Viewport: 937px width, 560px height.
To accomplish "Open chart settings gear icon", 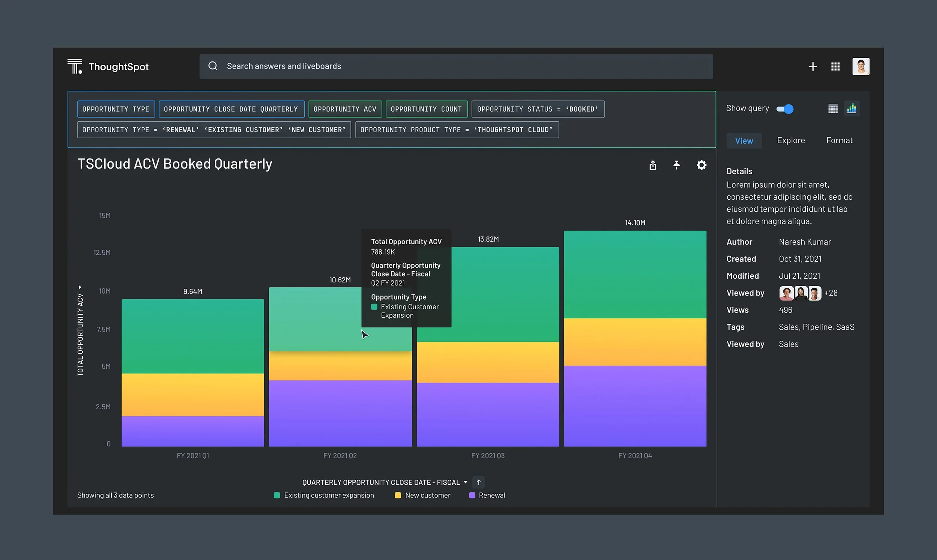I will [x=701, y=165].
